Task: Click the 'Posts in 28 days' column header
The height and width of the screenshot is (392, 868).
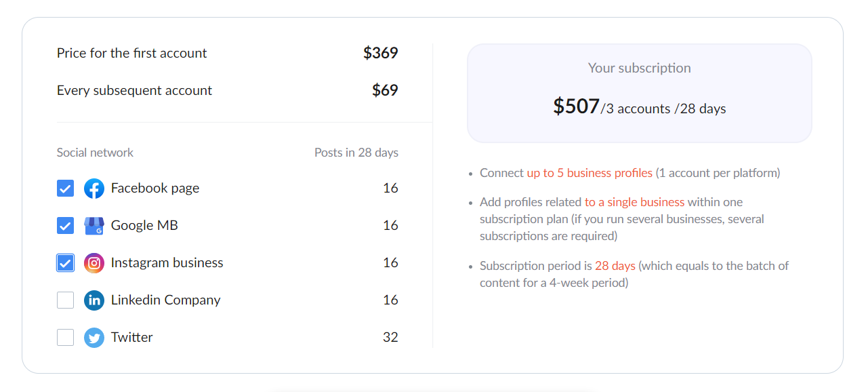Action: point(356,153)
